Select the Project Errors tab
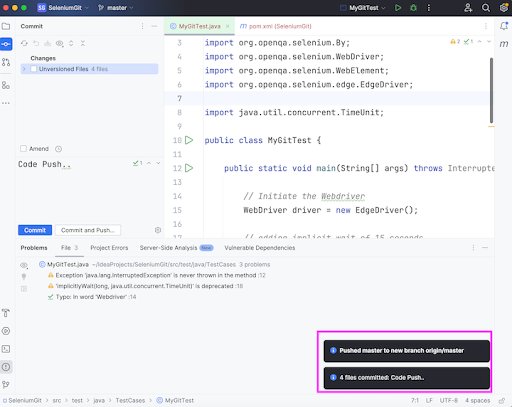 point(109,248)
